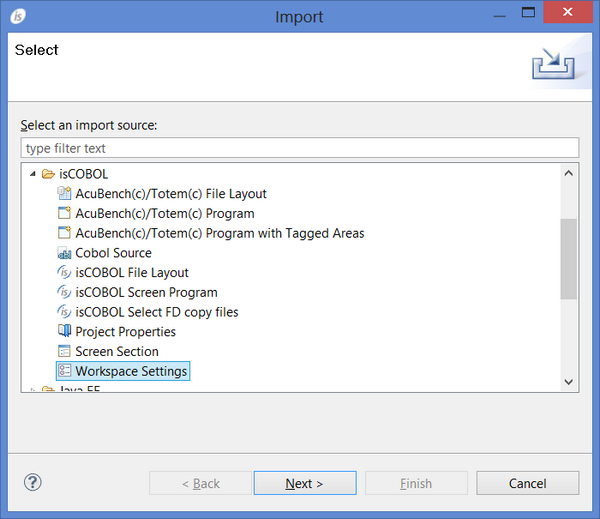Click the Program with Tagged Areas icon

click(65, 233)
